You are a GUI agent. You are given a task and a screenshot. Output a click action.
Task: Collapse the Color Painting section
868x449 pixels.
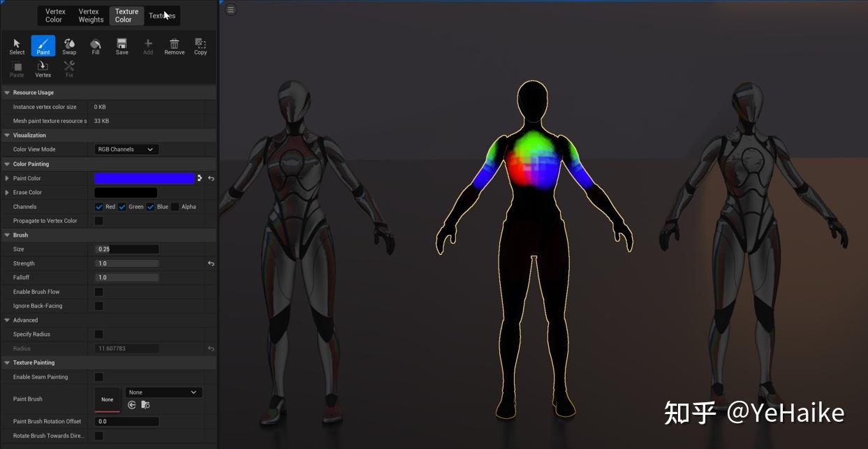coord(7,164)
